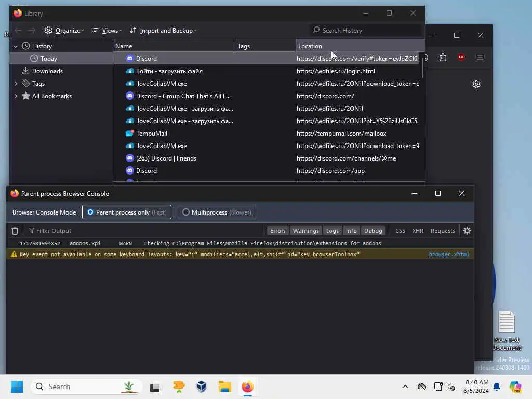Show hidden system tray icons

(405, 387)
